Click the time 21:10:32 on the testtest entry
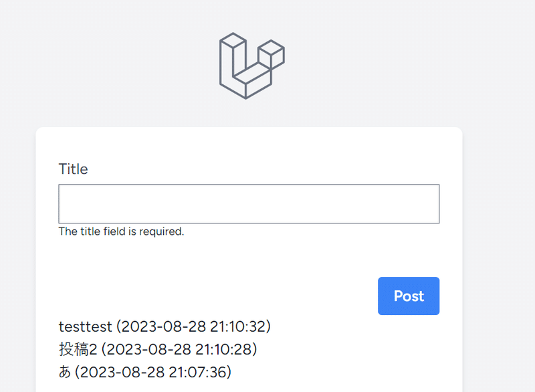The image size is (535, 392). (238, 326)
